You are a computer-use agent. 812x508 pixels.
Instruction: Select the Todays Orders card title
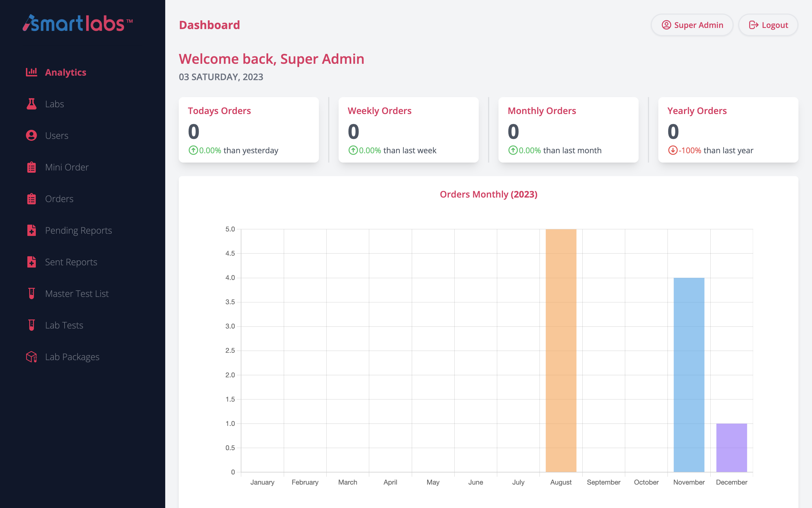219,111
